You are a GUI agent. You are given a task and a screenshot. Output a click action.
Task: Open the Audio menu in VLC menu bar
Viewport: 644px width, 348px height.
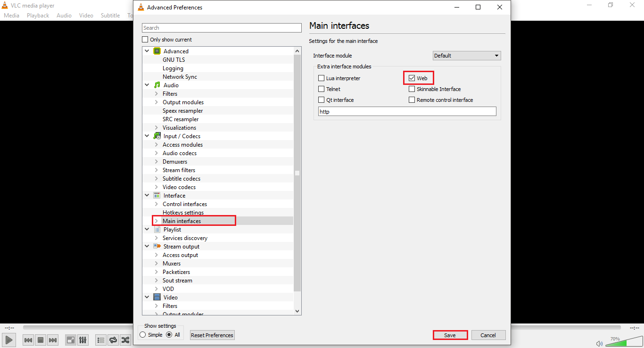(x=64, y=16)
